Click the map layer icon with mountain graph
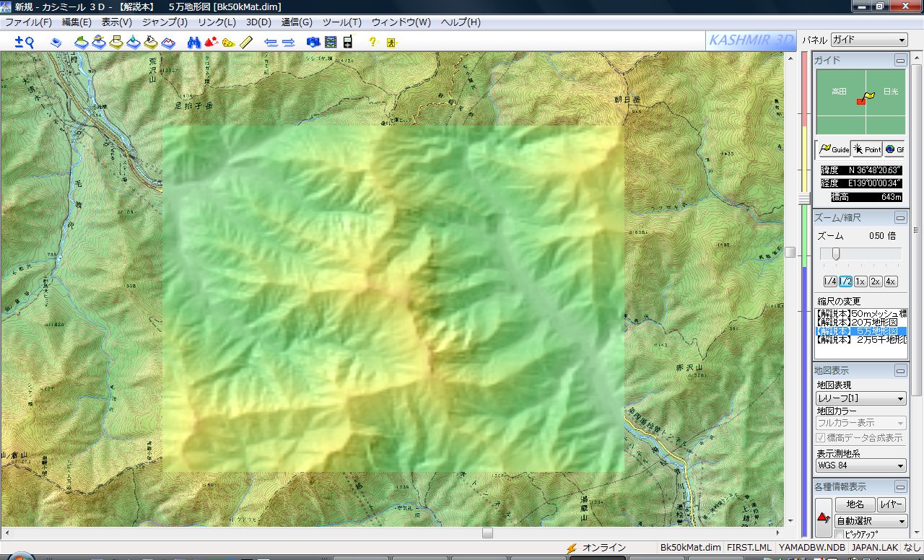Screen dimensions: 924x560 [168, 42]
